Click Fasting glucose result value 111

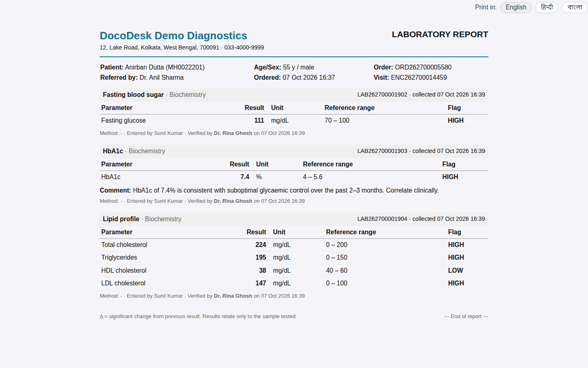pos(259,120)
